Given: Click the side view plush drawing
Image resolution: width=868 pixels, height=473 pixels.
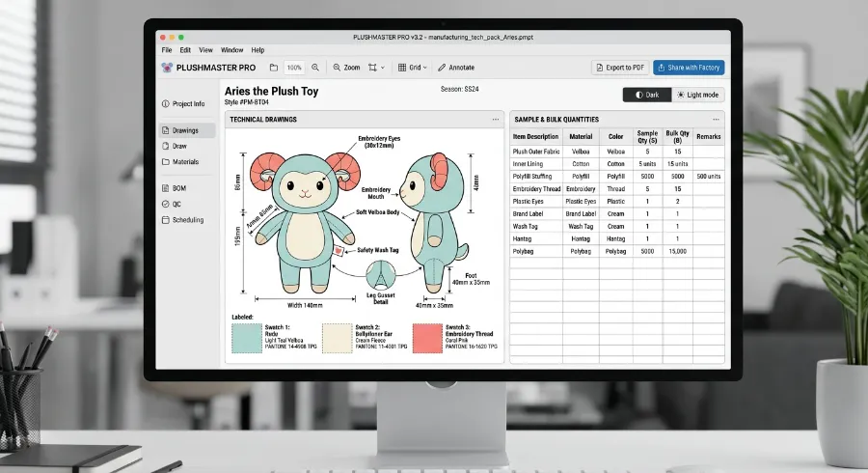Looking at the screenshot, I should click(433, 222).
